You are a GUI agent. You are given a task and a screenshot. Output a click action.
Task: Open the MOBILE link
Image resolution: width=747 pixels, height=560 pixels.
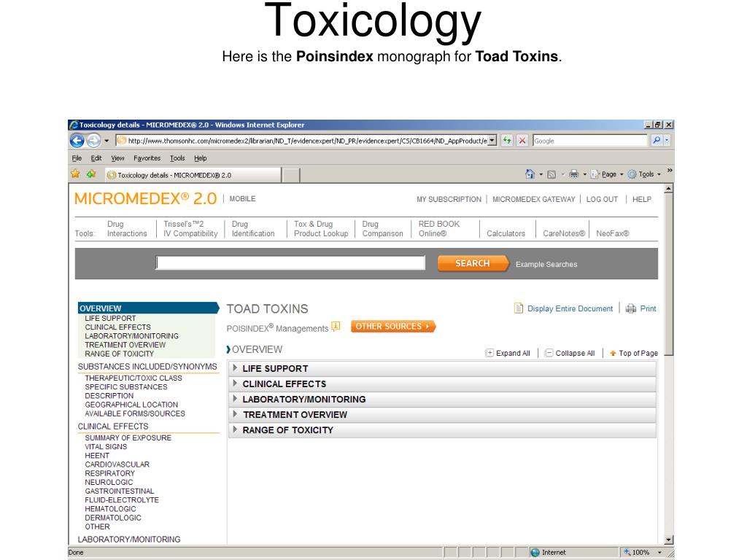tap(242, 198)
